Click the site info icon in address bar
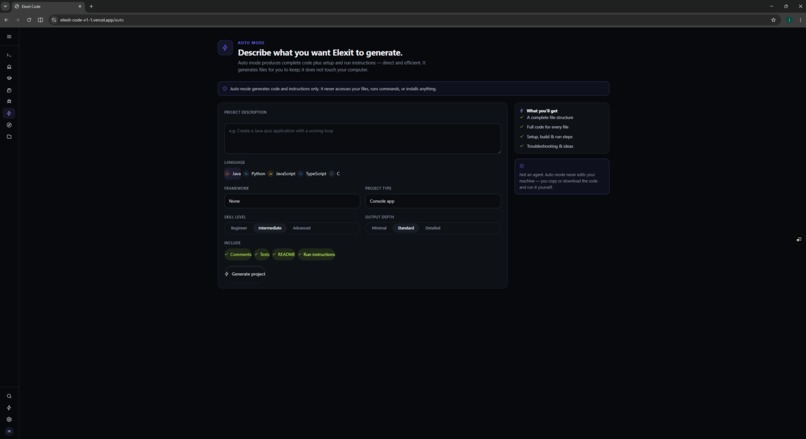The width and height of the screenshot is (806, 439). [x=54, y=20]
